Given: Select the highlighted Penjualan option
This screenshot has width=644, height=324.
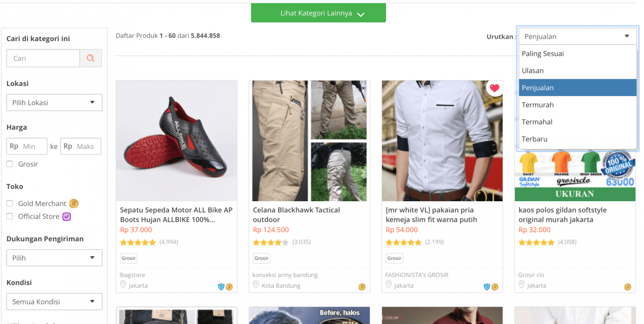Looking at the screenshot, I should pos(578,88).
